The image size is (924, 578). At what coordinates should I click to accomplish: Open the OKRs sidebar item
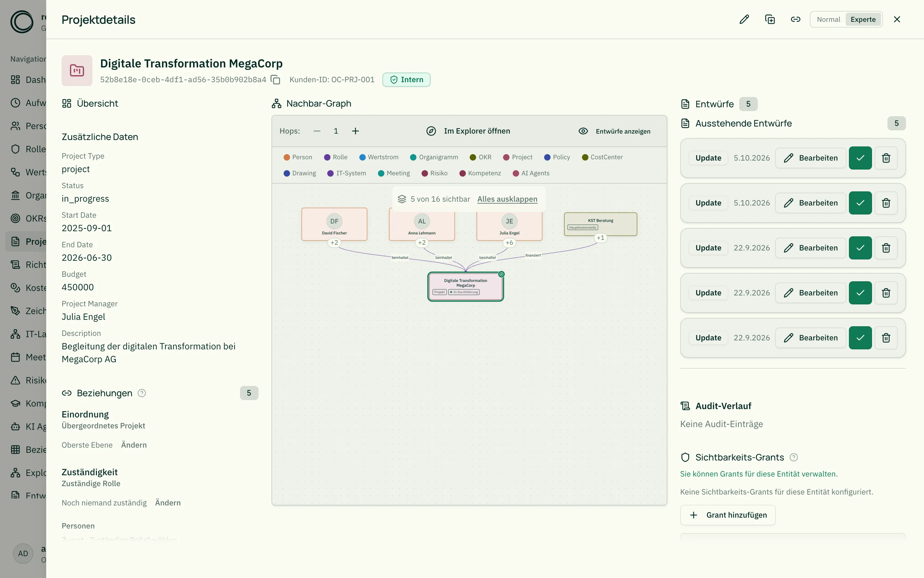[x=26, y=218]
